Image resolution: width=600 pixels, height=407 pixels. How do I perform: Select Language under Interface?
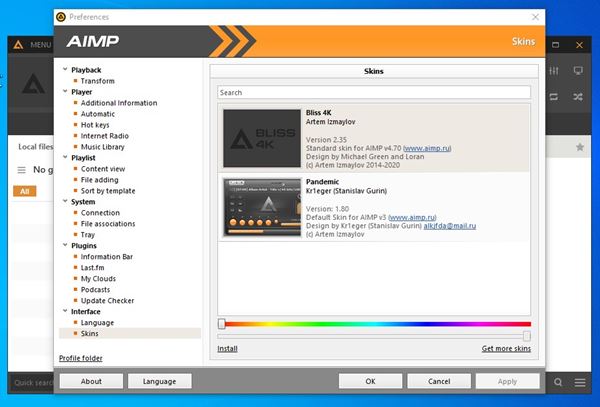click(97, 323)
